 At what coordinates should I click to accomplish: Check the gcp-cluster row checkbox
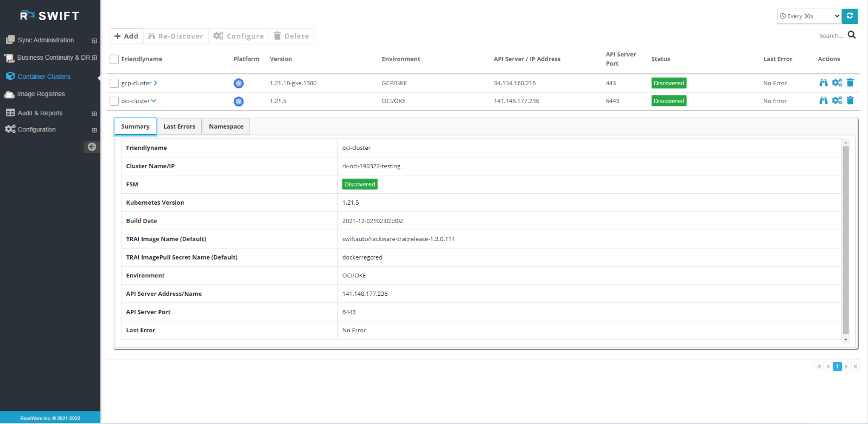[x=114, y=83]
